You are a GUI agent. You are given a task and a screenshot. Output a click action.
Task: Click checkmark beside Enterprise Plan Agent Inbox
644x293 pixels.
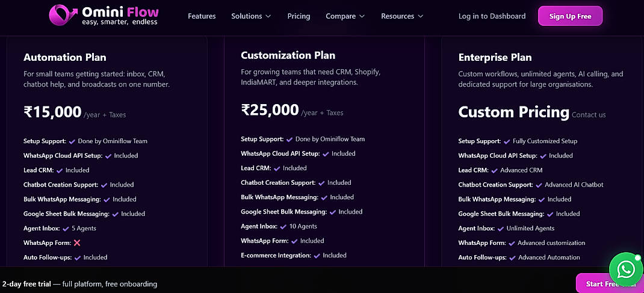point(501,229)
